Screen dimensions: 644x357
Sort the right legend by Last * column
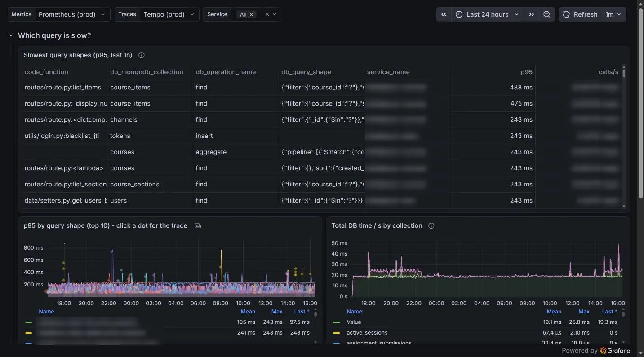[610, 312]
